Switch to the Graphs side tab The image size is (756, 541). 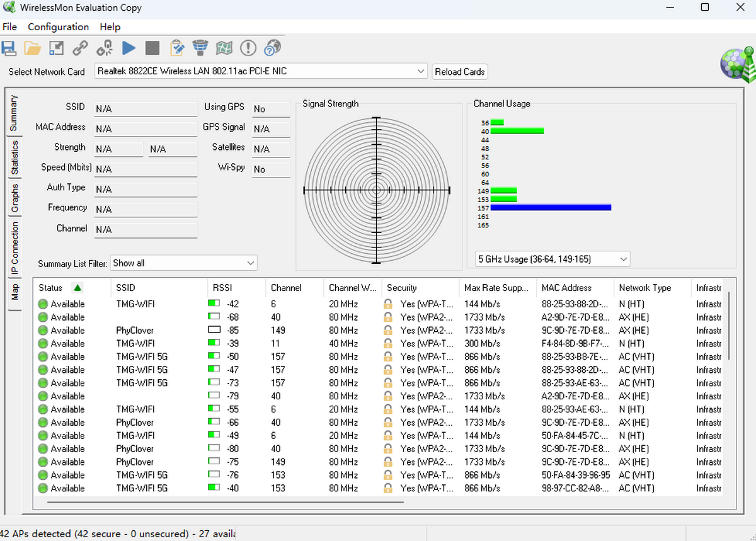pos(14,198)
